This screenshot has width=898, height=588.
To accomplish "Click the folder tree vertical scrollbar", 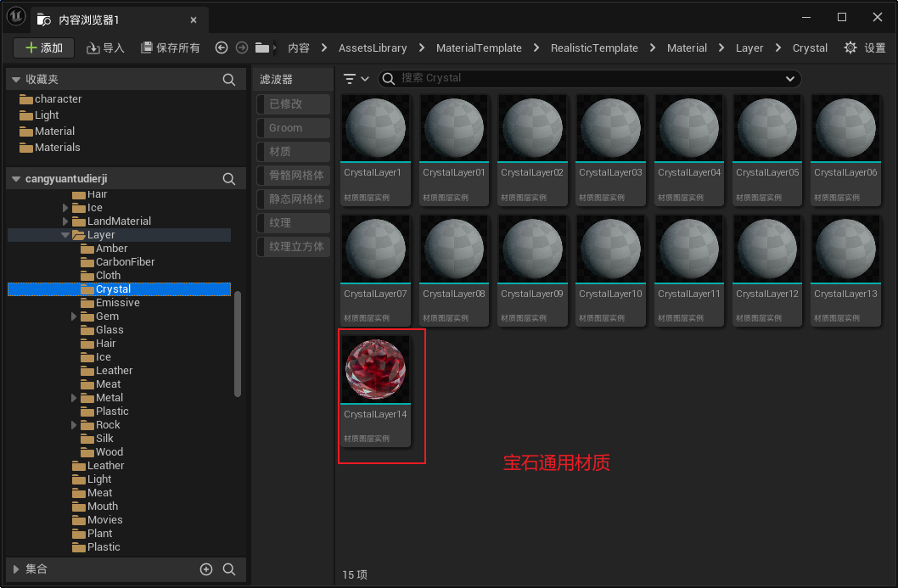I will (238, 344).
